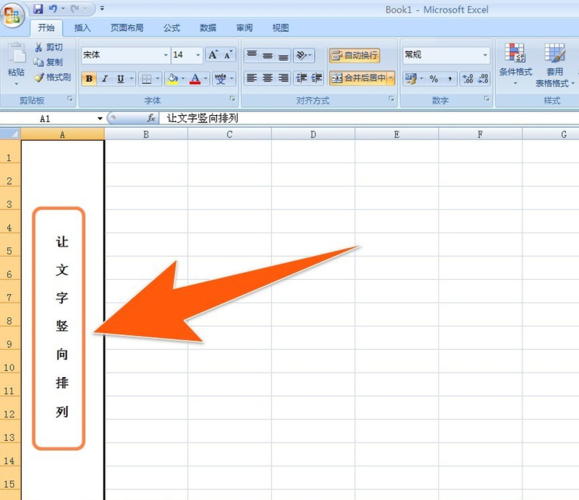Open font color palette arrow

(206, 79)
